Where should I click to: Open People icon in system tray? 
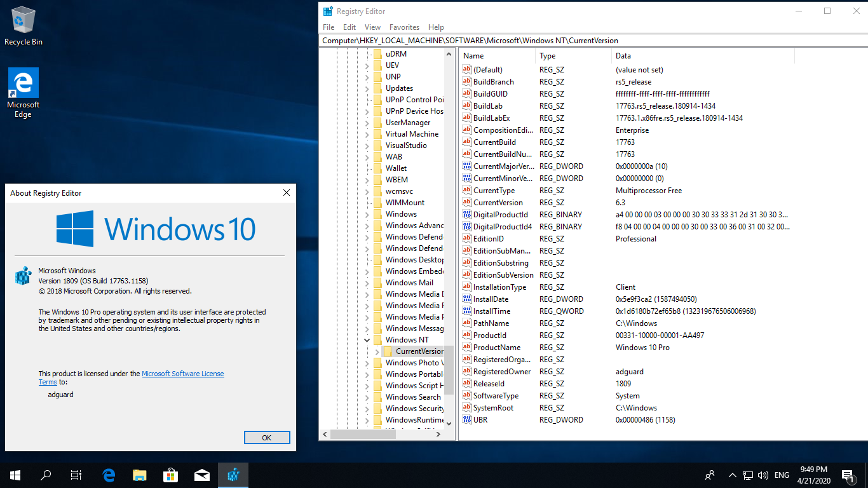pyautogui.click(x=710, y=475)
